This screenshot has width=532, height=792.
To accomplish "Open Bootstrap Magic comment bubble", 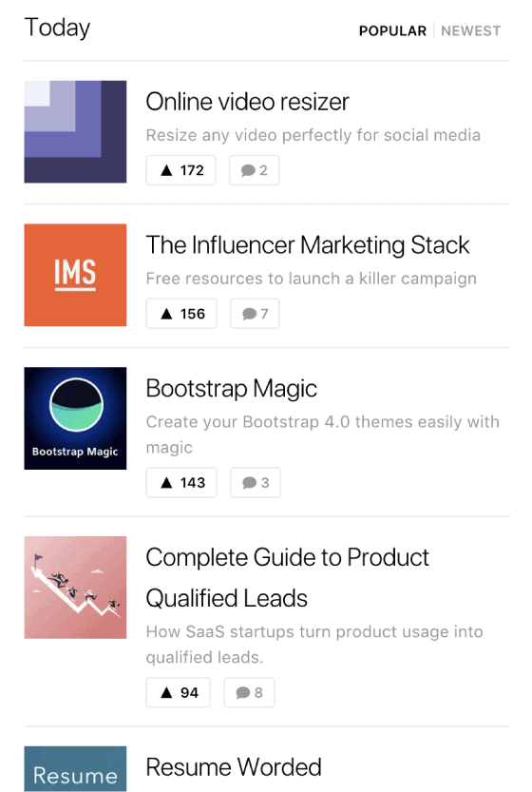I will pyautogui.click(x=256, y=482).
